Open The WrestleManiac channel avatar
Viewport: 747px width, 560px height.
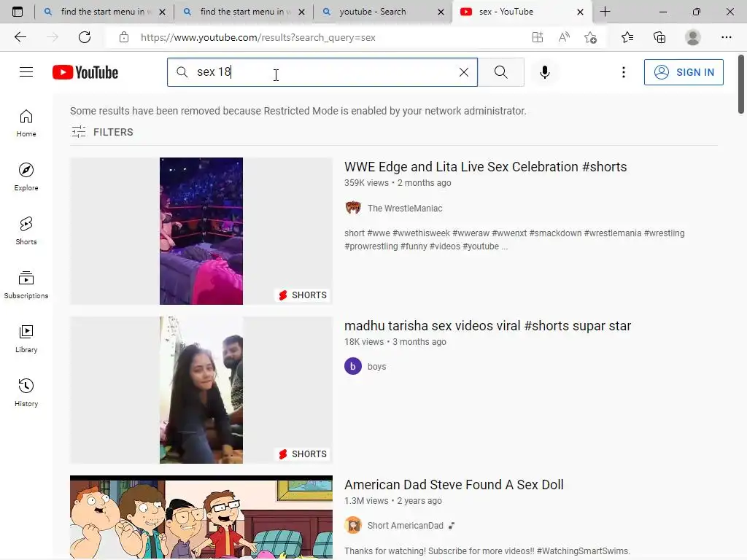(353, 208)
